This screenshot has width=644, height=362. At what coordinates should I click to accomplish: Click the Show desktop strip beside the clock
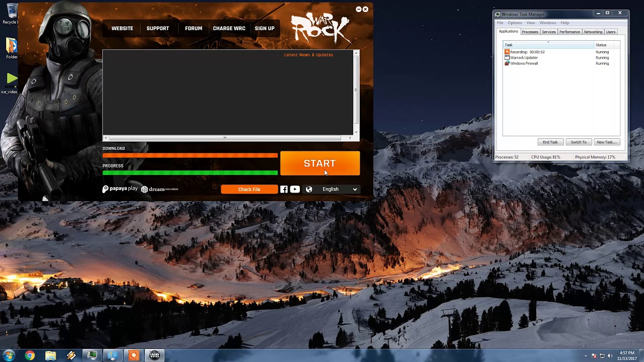(x=641, y=355)
